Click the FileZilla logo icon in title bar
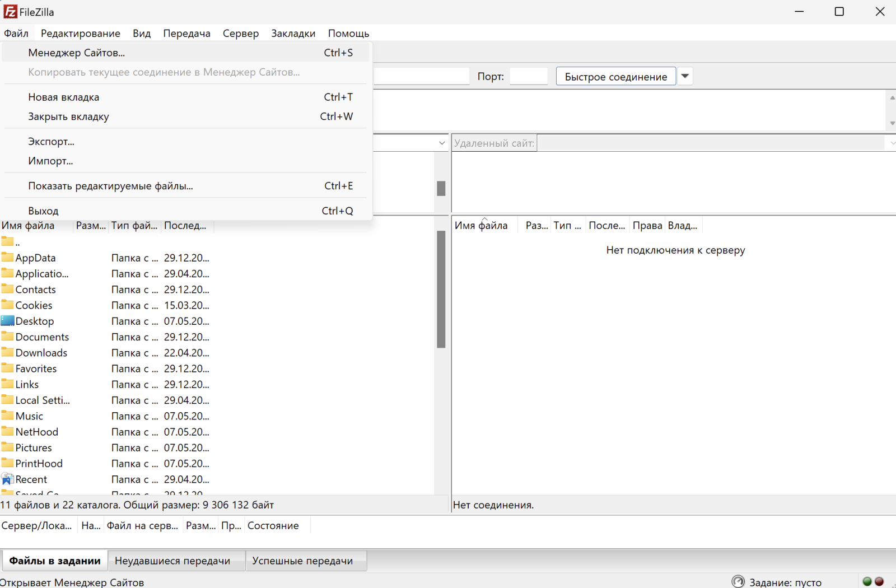 pyautogui.click(x=10, y=12)
